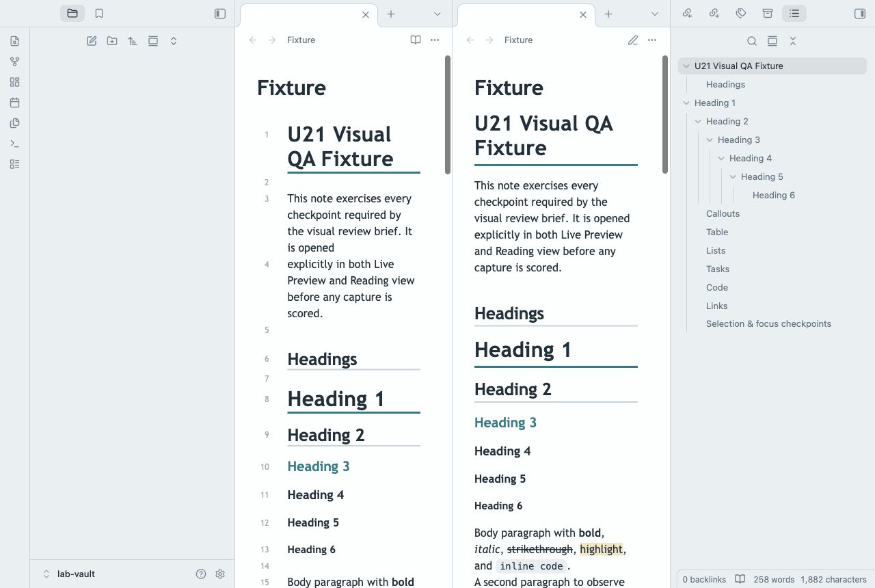Image resolution: width=875 pixels, height=588 pixels.
Task: Select the outline sidebar tab
Action: [x=794, y=13]
